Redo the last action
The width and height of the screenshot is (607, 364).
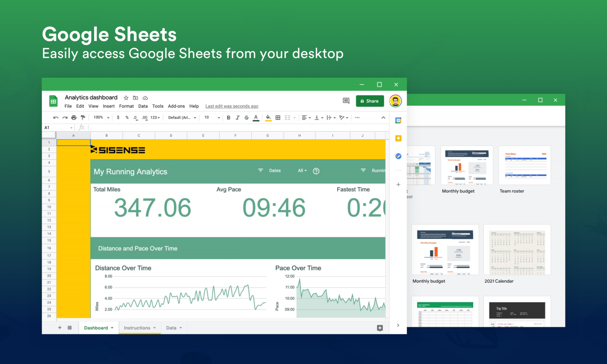pyautogui.click(x=65, y=118)
